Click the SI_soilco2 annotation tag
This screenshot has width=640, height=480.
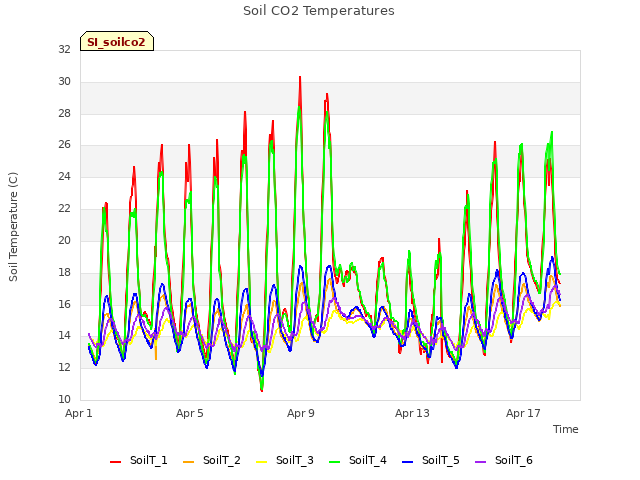tap(117, 41)
